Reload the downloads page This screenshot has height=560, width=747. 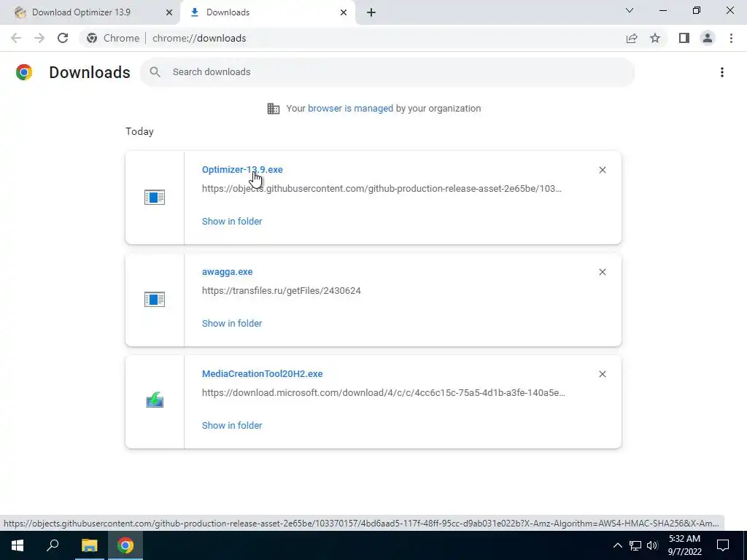click(63, 38)
